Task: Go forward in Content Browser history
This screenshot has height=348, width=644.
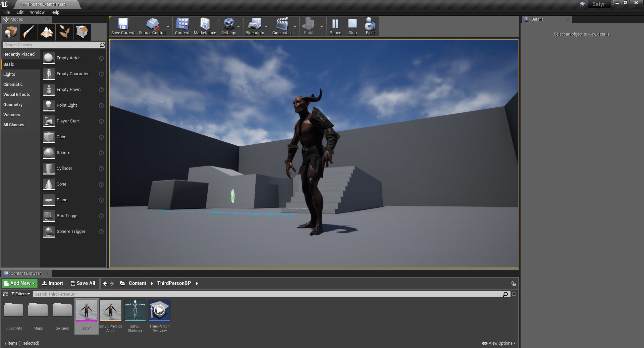Action: coord(112,284)
